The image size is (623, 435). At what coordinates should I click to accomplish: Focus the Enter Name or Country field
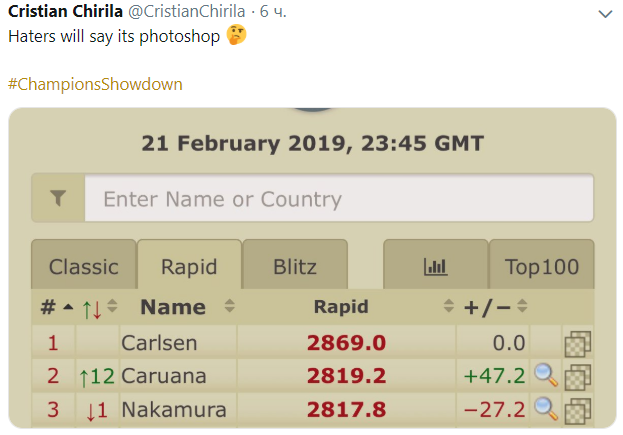tap(338, 199)
